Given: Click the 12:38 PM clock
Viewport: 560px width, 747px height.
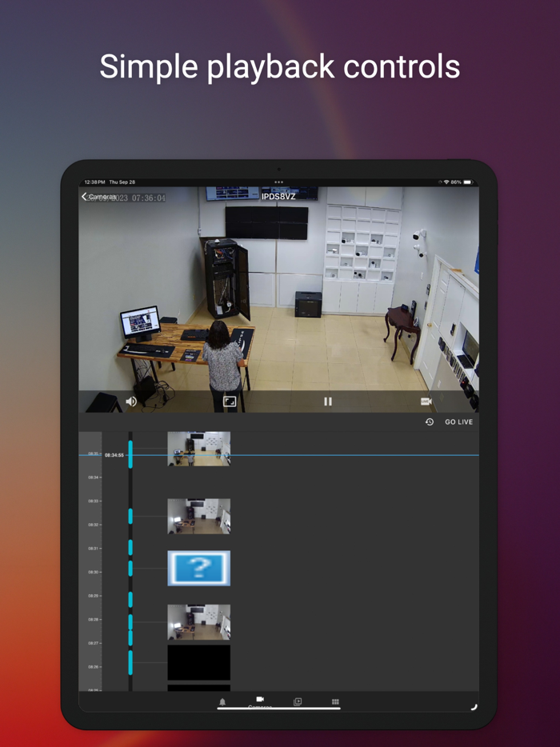Looking at the screenshot, I should point(94,182).
